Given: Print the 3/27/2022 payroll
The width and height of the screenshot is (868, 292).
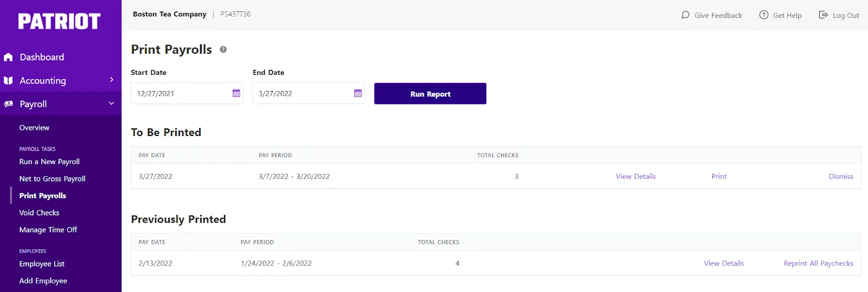Looking at the screenshot, I should 719,177.
